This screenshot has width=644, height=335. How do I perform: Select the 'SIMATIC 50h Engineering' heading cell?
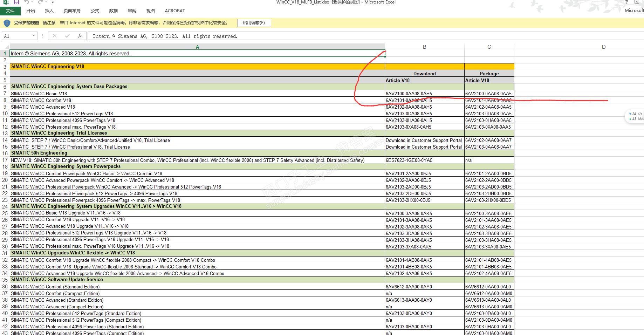tap(197, 153)
